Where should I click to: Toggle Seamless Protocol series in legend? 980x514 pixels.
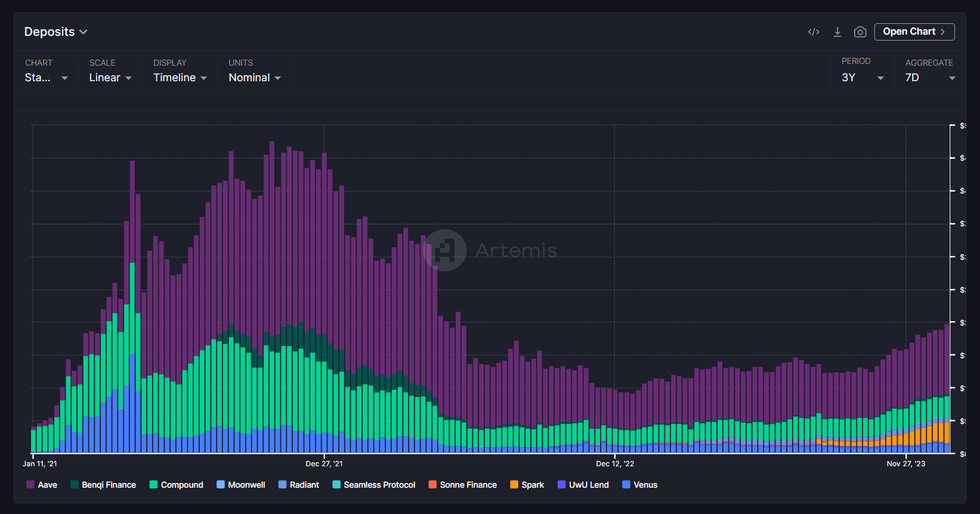tap(374, 485)
